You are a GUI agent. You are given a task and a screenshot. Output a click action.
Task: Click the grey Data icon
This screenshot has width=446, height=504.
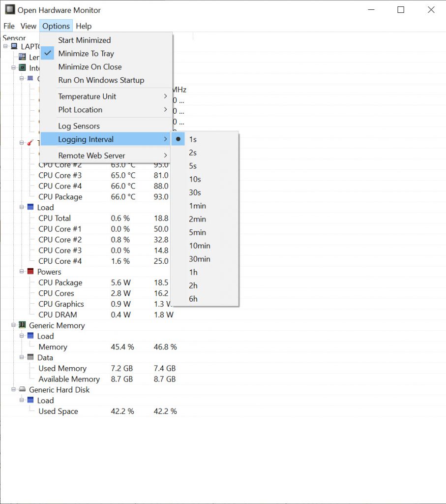point(30,357)
